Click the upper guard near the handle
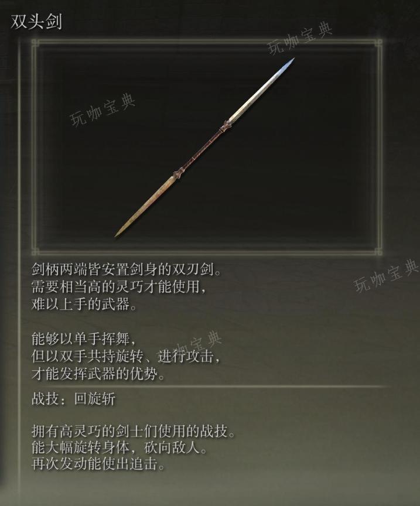 click(x=226, y=126)
